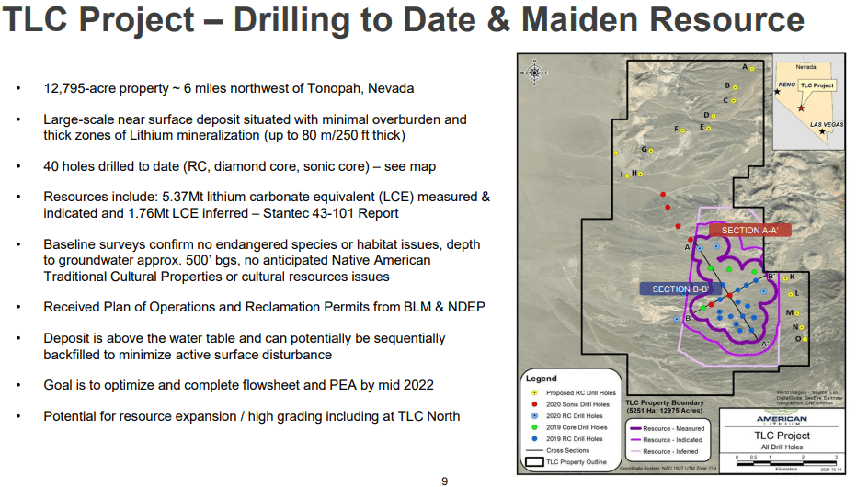
Task: Click the 'TLC Property Boundary' map caption
Action: click(665, 406)
